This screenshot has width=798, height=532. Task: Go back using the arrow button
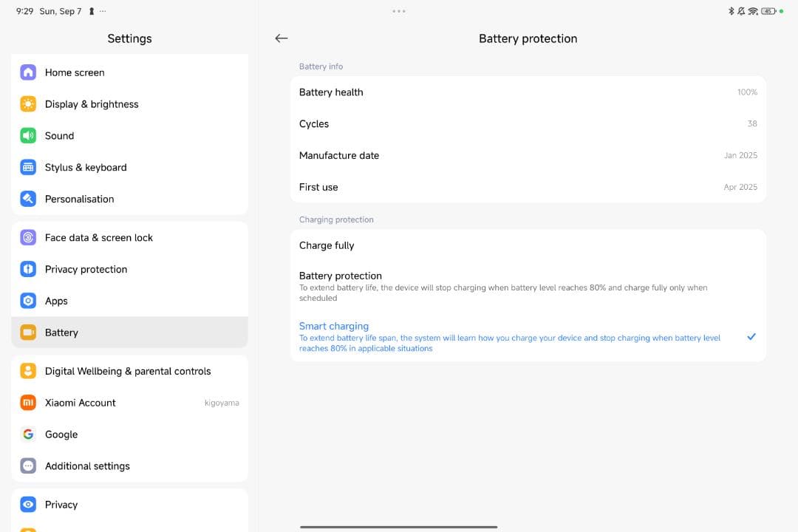point(282,38)
